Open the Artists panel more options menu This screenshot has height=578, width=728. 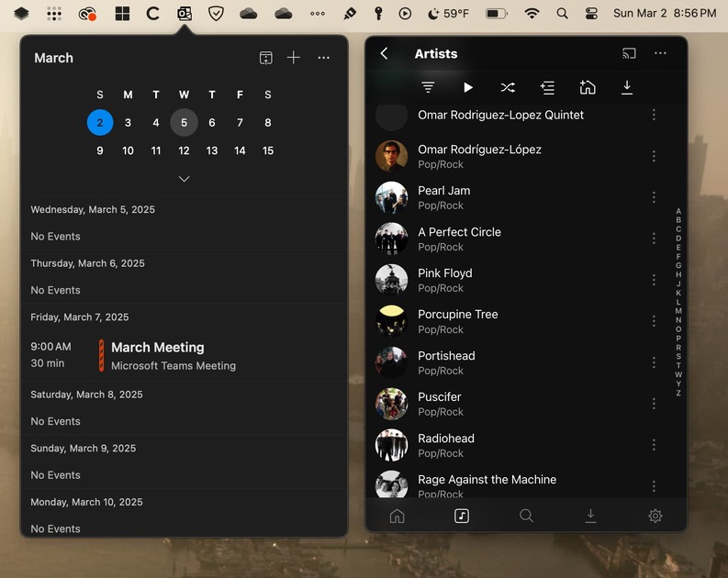click(660, 53)
